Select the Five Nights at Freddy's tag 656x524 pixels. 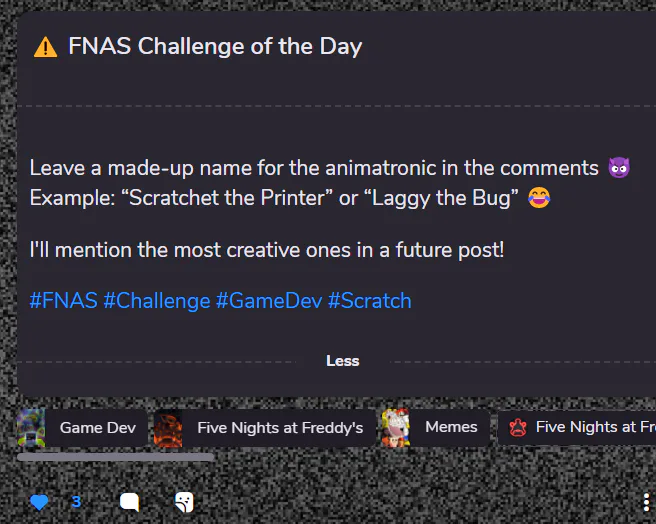(x=279, y=428)
